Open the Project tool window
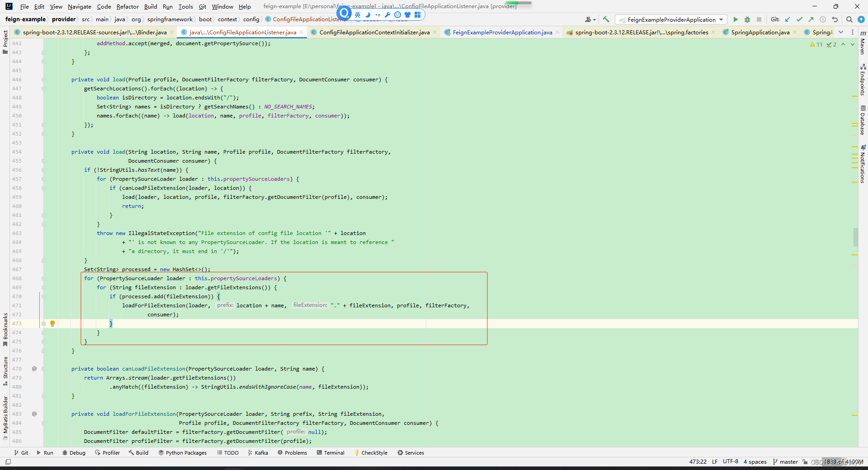The width and height of the screenshot is (868, 470). tap(5, 42)
